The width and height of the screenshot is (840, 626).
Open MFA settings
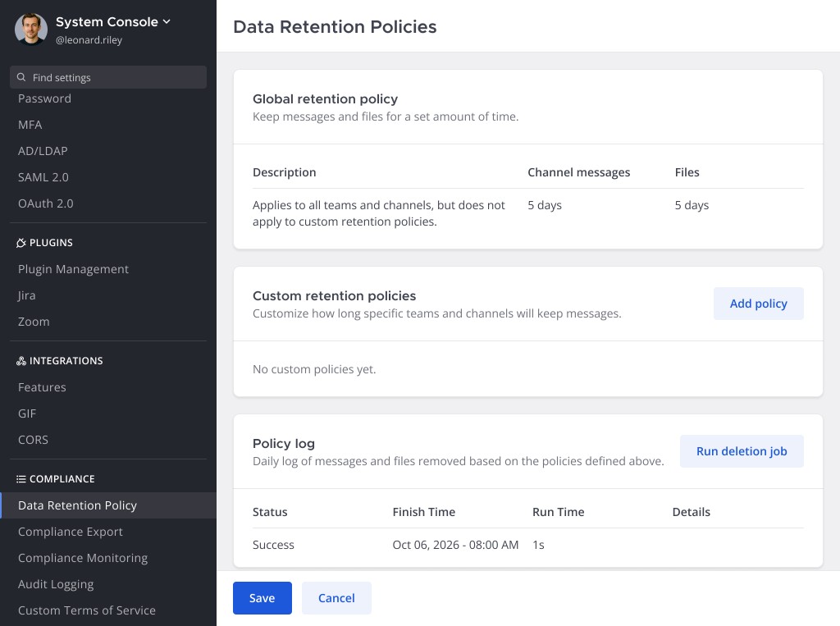click(30, 125)
